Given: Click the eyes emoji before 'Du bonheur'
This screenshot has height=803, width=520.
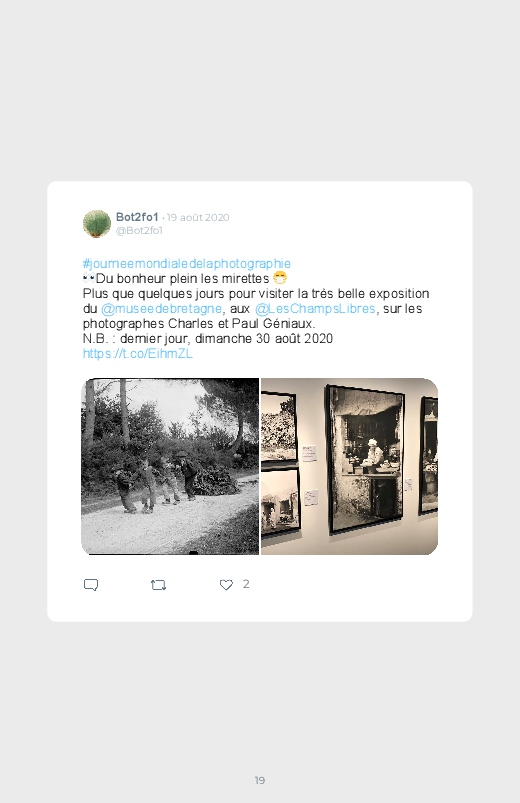Looking at the screenshot, I should tap(89, 279).
